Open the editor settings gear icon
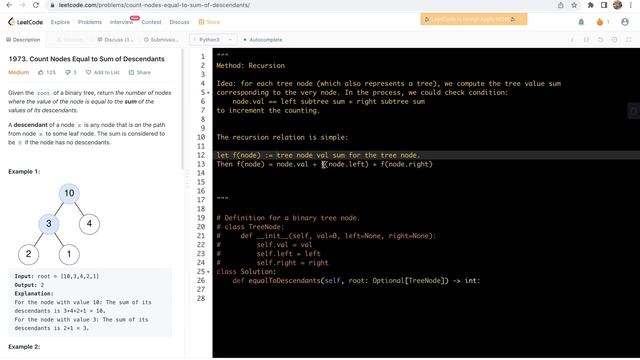Screen dimensions: 640x360 click(614, 40)
